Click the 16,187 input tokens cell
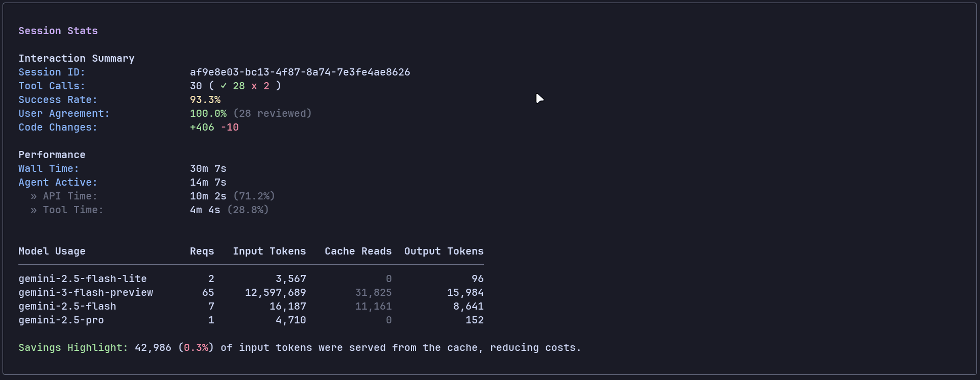The height and width of the screenshot is (380, 980). (x=288, y=306)
